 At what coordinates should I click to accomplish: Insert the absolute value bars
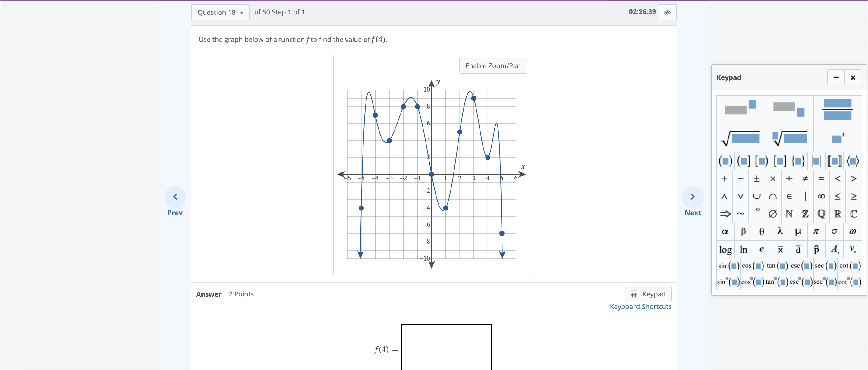[816, 161]
